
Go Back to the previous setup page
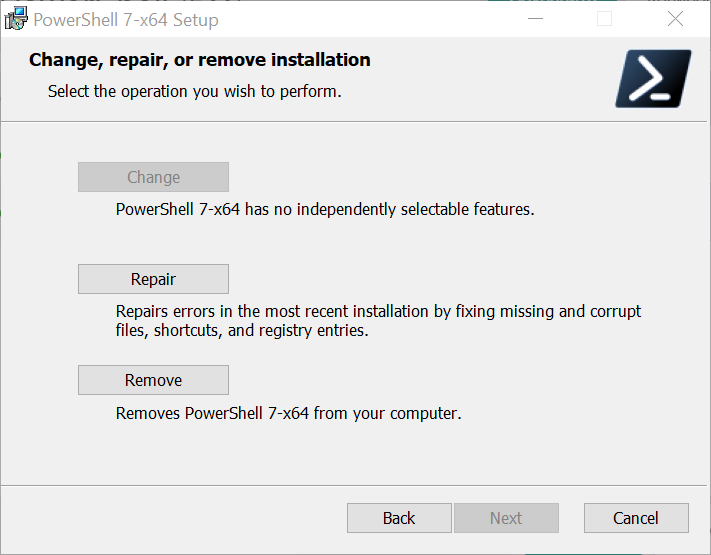tap(399, 518)
